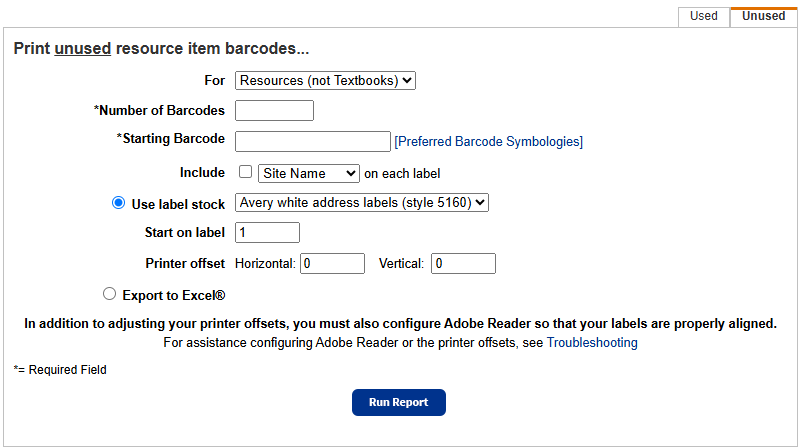Enable the Include checkbox
The width and height of the screenshot is (799, 448).
coord(245,172)
